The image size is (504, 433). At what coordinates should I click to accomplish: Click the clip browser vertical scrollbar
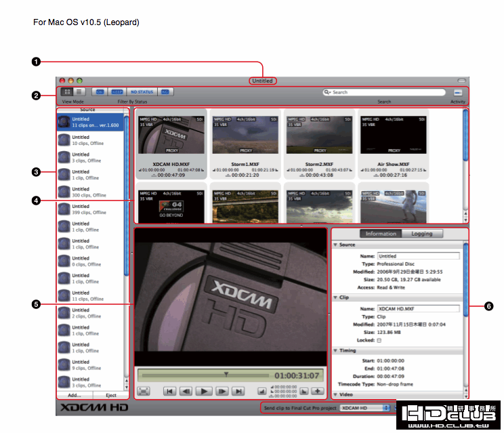(465, 135)
